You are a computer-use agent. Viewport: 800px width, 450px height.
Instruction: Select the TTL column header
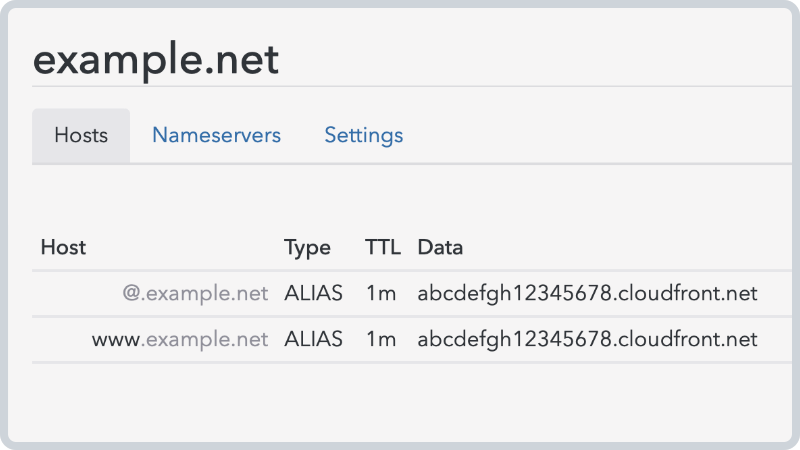click(383, 247)
